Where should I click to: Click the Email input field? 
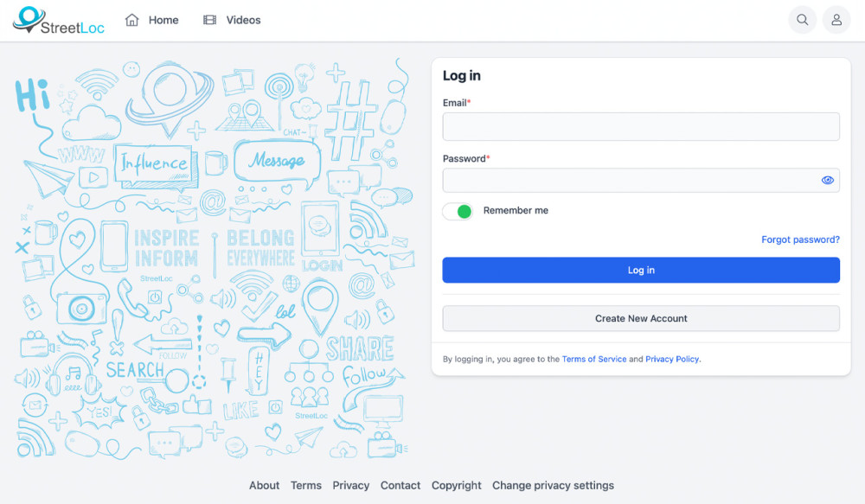coord(641,126)
